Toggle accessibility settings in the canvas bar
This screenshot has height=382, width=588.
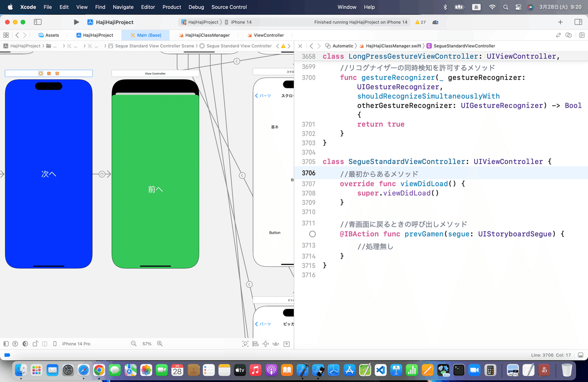(15, 344)
